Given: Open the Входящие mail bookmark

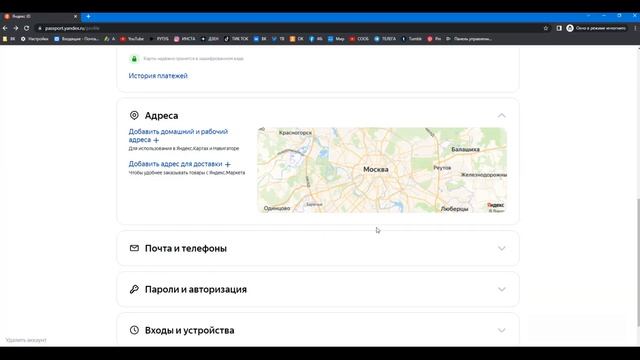Looking at the screenshot, I should click(x=77, y=39).
